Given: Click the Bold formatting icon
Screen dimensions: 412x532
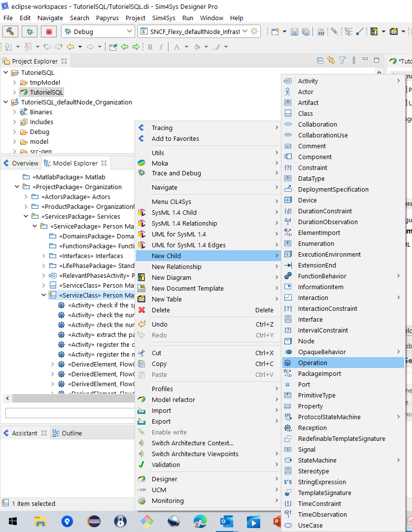Looking at the screenshot, I should pyautogui.click(x=150, y=47).
